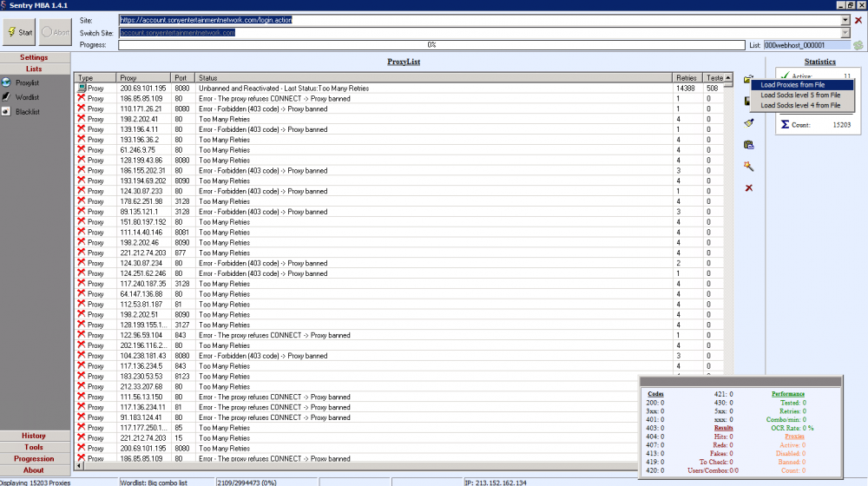Click the clipboard paste proxies icon

point(749,145)
